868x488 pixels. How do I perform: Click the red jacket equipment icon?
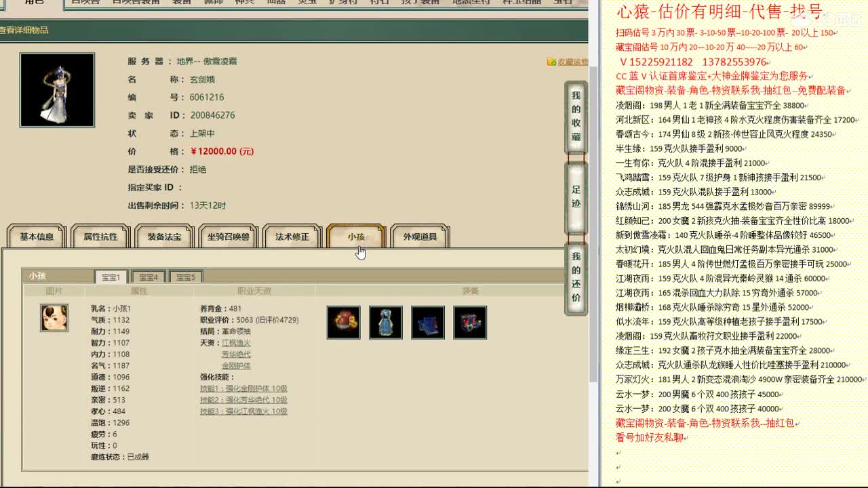344,323
